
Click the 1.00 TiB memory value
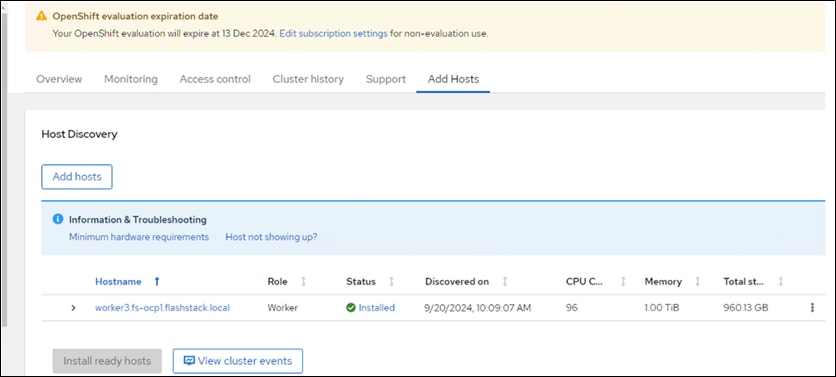click(662, 308)
